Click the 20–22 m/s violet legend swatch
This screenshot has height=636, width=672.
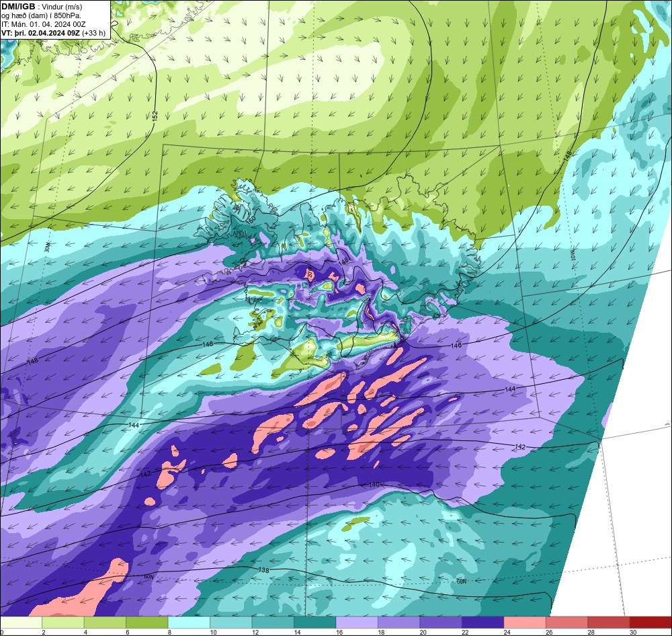pos(441,623)
